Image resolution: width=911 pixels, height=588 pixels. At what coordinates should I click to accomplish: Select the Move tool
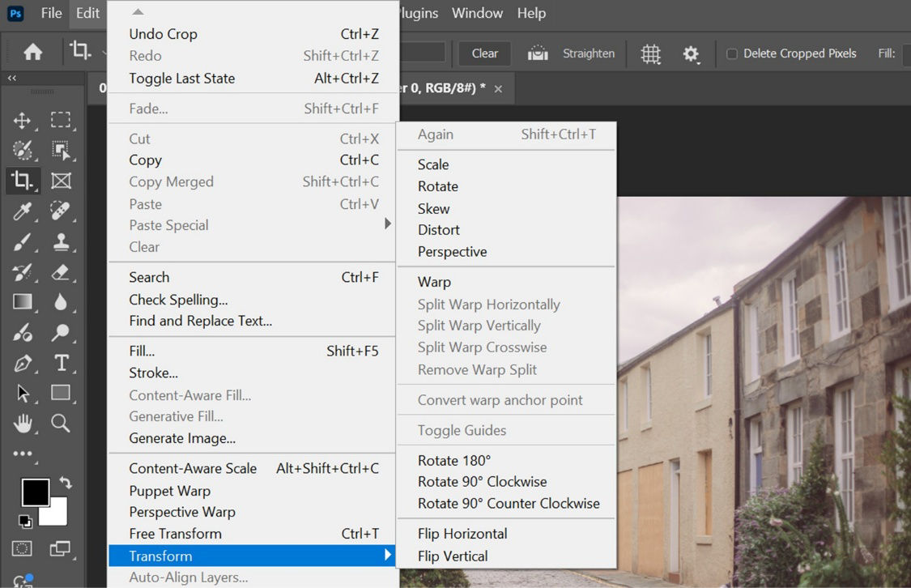23,120
